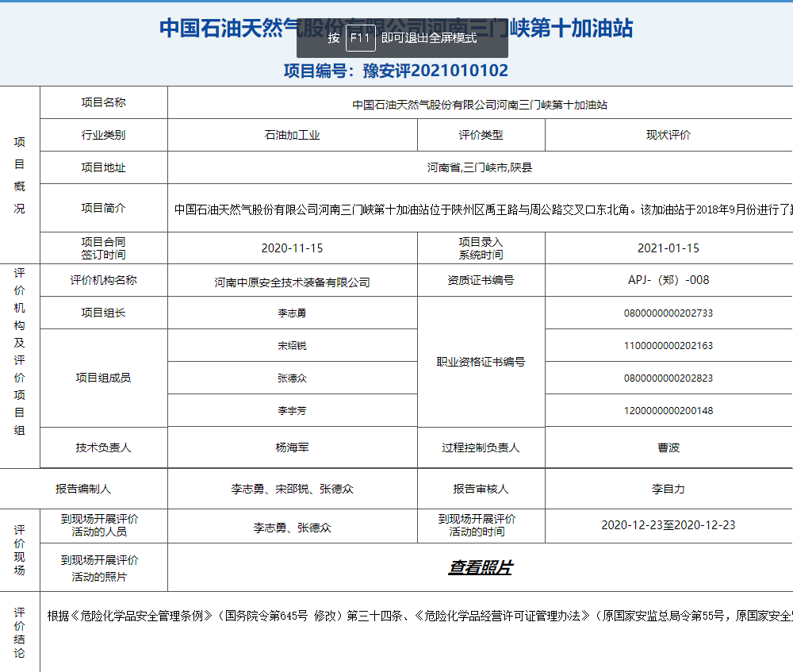
Task: Select contract date 2020-11-15
Action: tap(293, 248)
